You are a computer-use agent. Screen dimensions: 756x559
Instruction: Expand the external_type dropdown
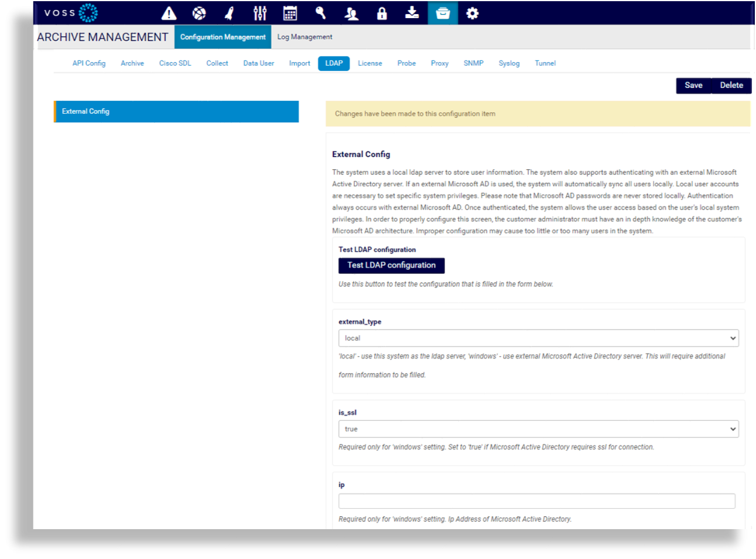pyautogui.click(x=538, y=338)
